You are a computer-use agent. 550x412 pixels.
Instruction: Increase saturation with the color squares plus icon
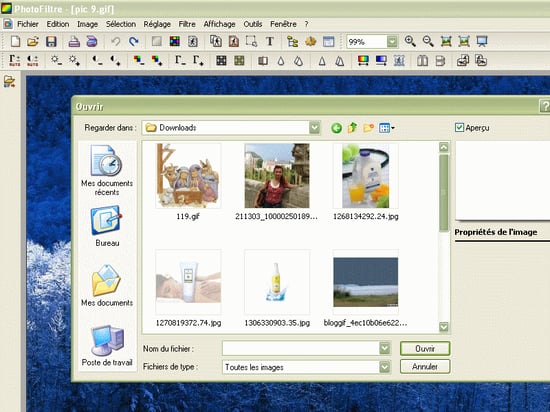tap(157, 61)
